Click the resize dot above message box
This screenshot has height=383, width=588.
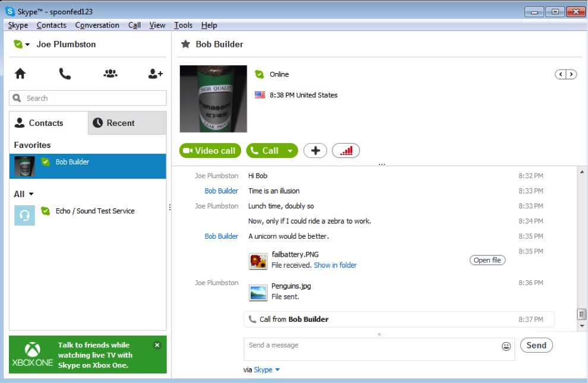[380, 334]
